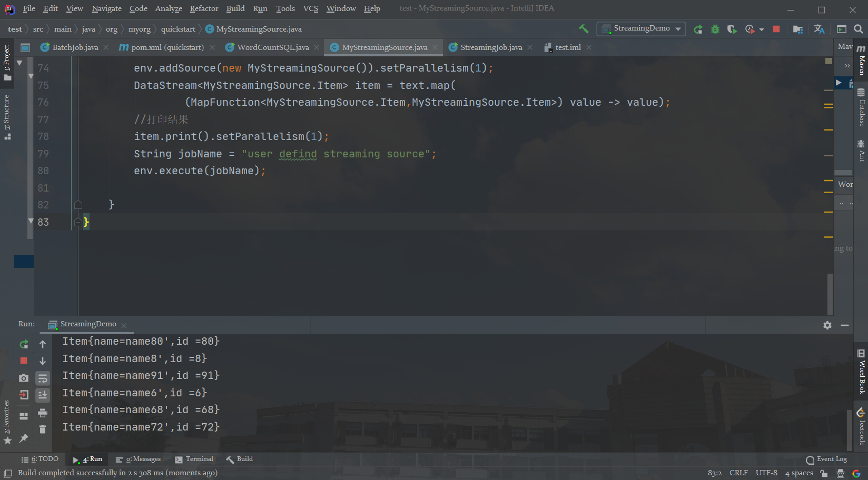Collapse the code fold at line 82

(x=78, y=205)
